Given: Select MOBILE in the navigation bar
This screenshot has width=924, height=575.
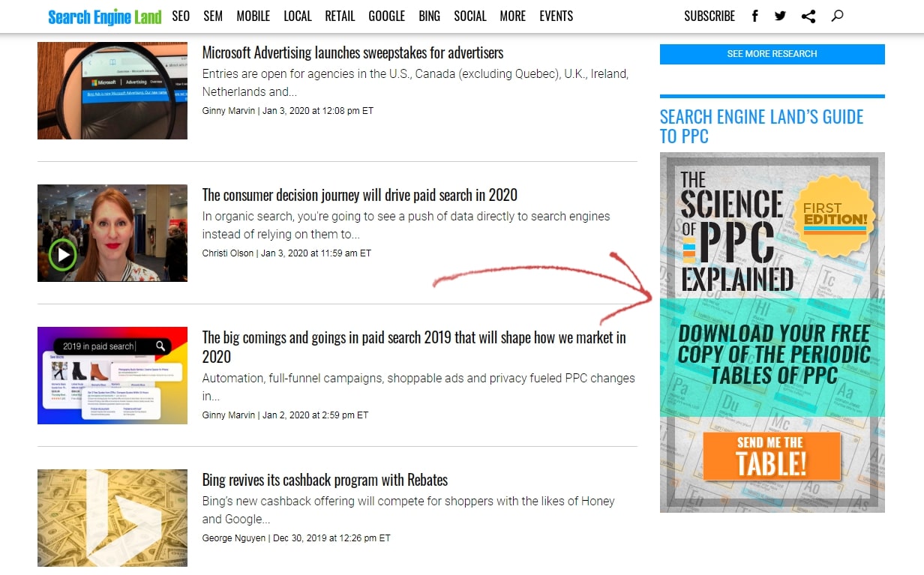Looking at the screenshot, I should click(x=253, y=16).
